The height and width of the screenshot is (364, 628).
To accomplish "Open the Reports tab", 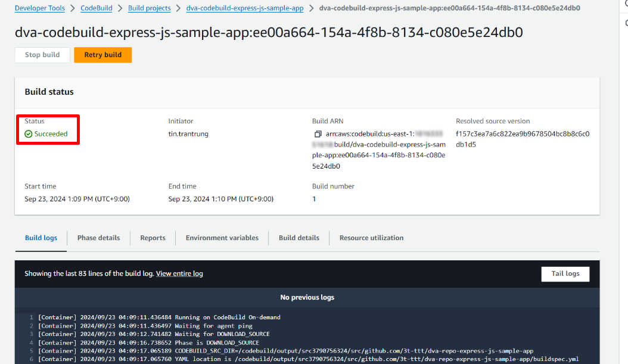I will [x=153, y=238].
